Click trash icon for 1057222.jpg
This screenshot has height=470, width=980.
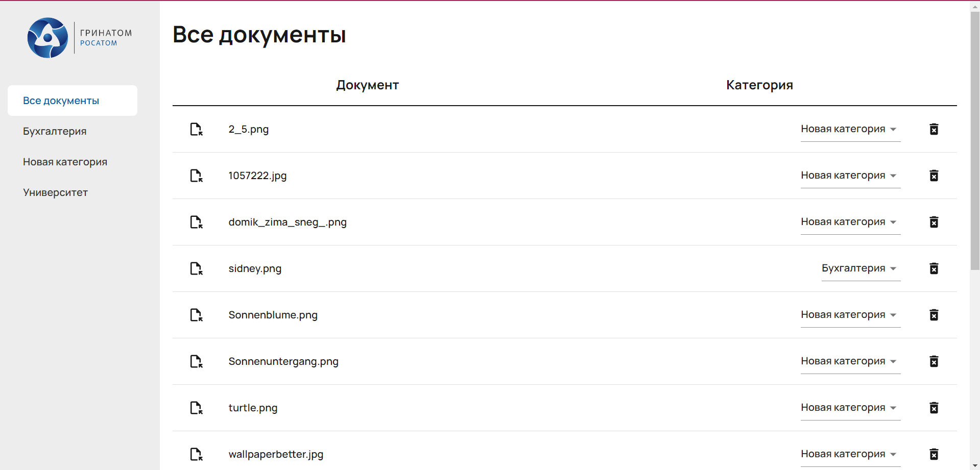pos(934,176)
